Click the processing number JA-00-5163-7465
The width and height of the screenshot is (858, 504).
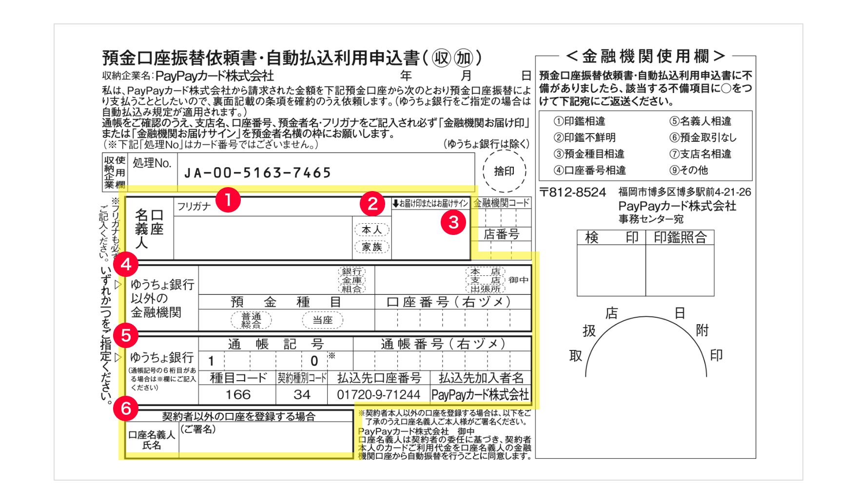pyautogui.click(x=257, y=173)
